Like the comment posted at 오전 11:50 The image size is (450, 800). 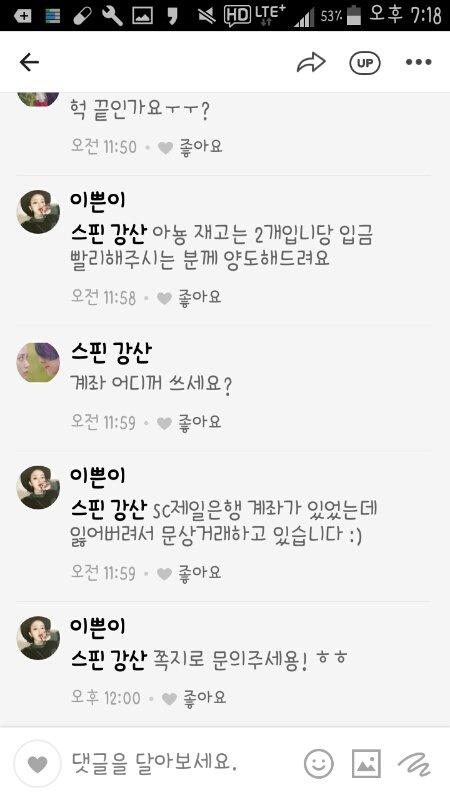pyautogui.click(x=190, y=147)
